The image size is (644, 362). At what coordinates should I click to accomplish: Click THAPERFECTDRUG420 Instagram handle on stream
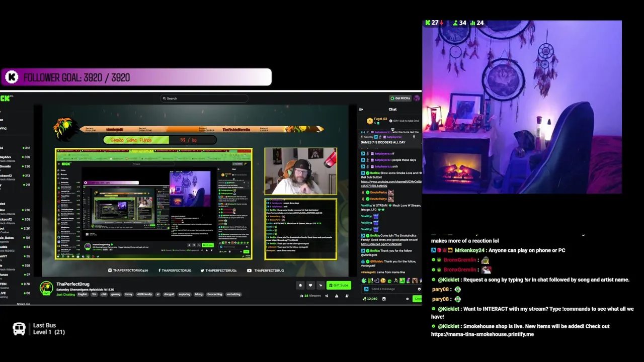[x=128, y=270]
